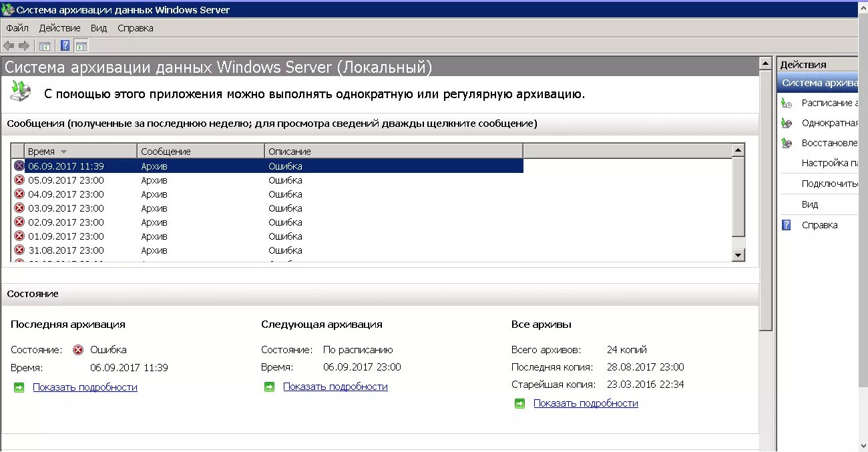Click the error icon of the 04.09.2017 row
This screenshot has height=452, width=868.
(x=19, y=194)
